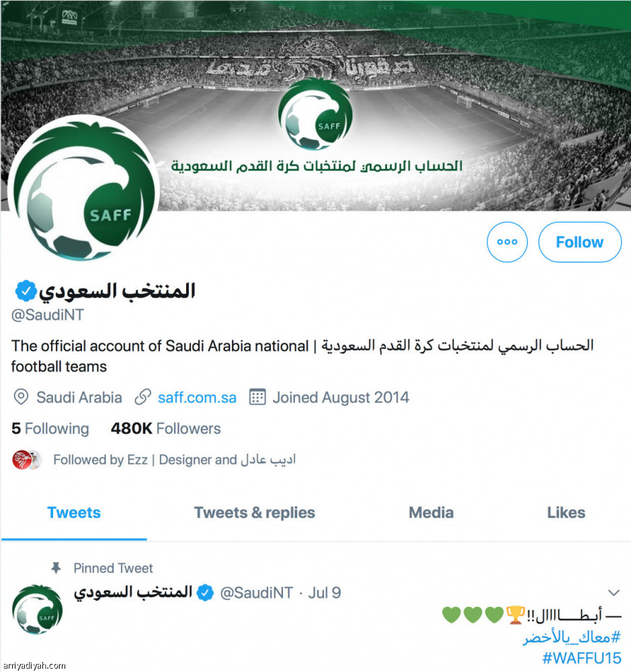Screen dimensions: 631x672
Task: View the 480K Followers list
Action: pos(166,429)
